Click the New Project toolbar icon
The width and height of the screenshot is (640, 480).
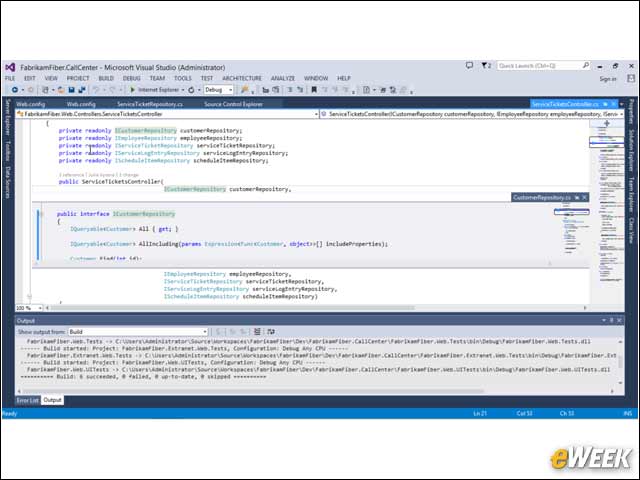[45, 90]
